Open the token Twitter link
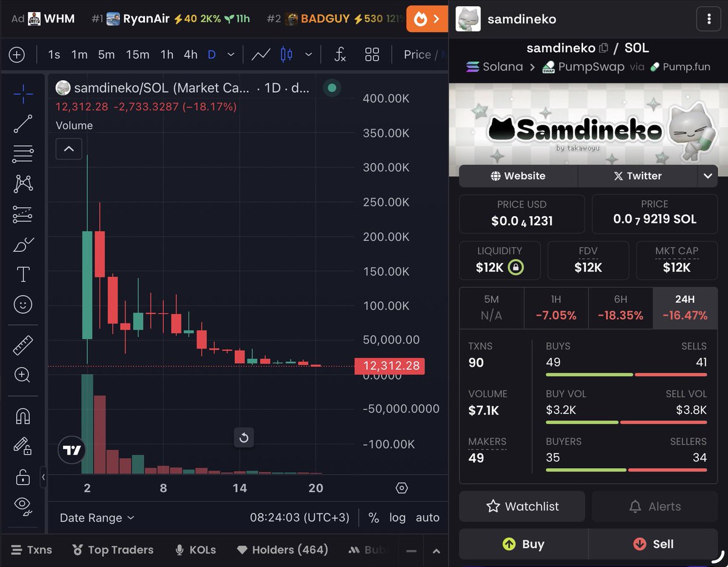The width and height of the screenshot is (728, 567). 637,176
